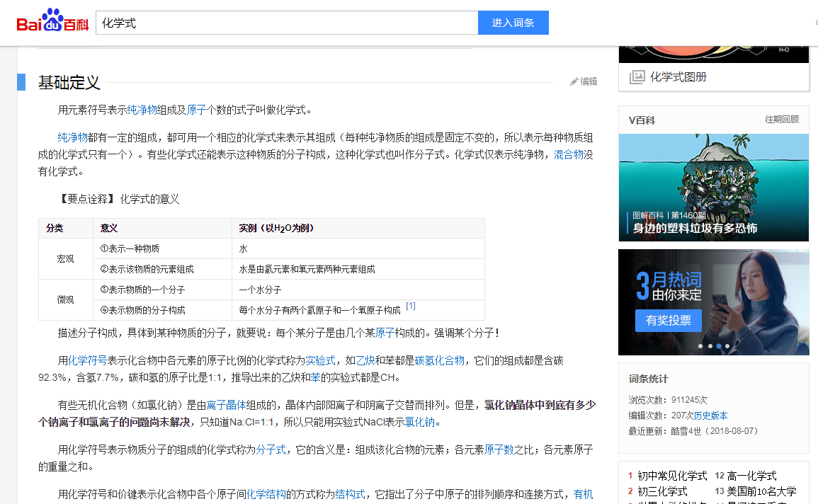Click the photo album icon next to 化学式图册

coord(637,76)
